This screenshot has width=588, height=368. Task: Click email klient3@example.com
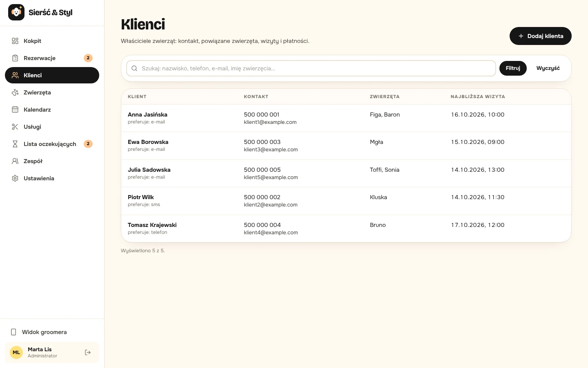click(x=271, y=150)
